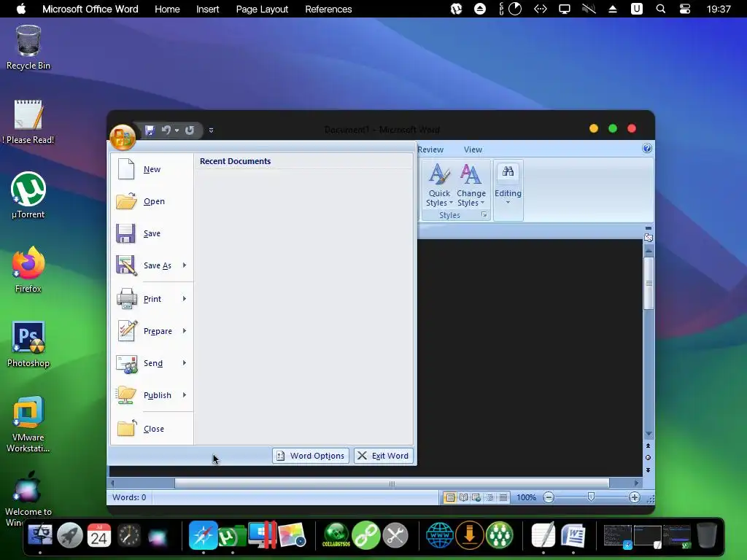The height and width of the screenshot is (560, 747).
Task: Click the Select Browse Object circle button
Action: 648,458
